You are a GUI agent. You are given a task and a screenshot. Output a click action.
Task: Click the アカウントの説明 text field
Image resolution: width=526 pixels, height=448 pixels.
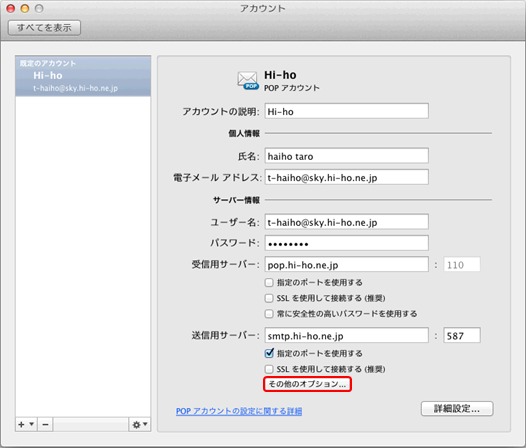click(347, 111)
